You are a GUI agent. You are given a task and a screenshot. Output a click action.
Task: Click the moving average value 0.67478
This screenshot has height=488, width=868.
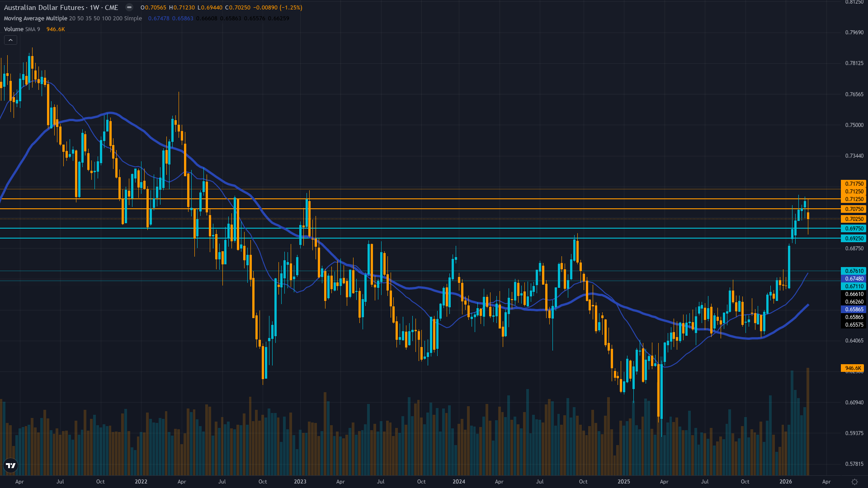click(159, 19)
